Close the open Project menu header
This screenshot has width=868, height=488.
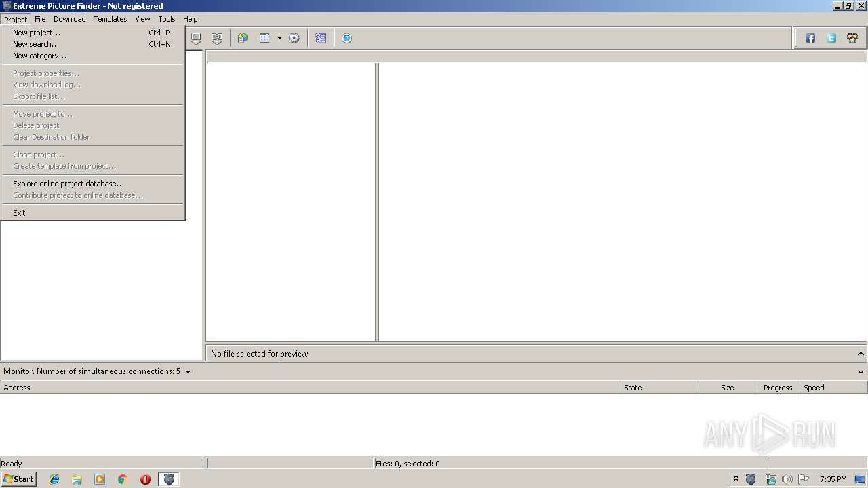[x=16, y=19]
